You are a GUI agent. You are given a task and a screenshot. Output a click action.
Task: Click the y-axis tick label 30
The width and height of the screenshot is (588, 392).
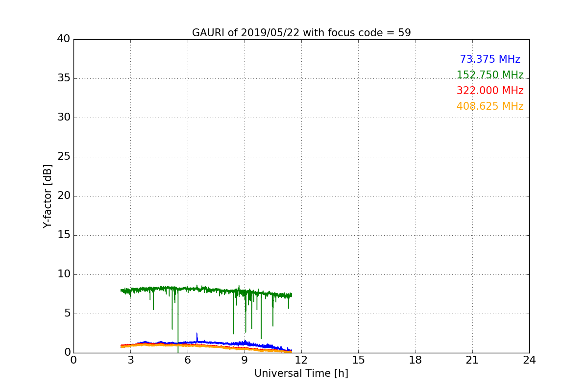pos(64,118)
